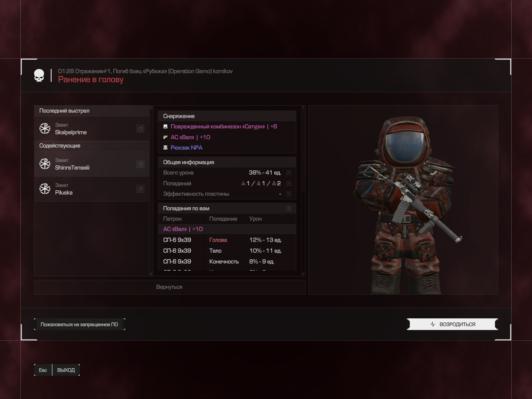Image resolution: width=532 pixels, height=399 pixels.
Task: Click СП-6 9x39 ammo in Голова row
Action: [x=177, y=240]
